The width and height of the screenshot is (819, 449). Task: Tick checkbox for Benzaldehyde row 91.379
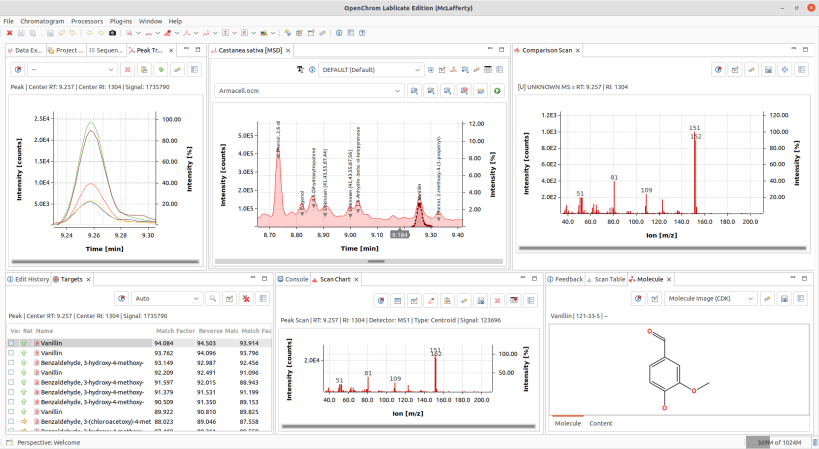(11, 392)
